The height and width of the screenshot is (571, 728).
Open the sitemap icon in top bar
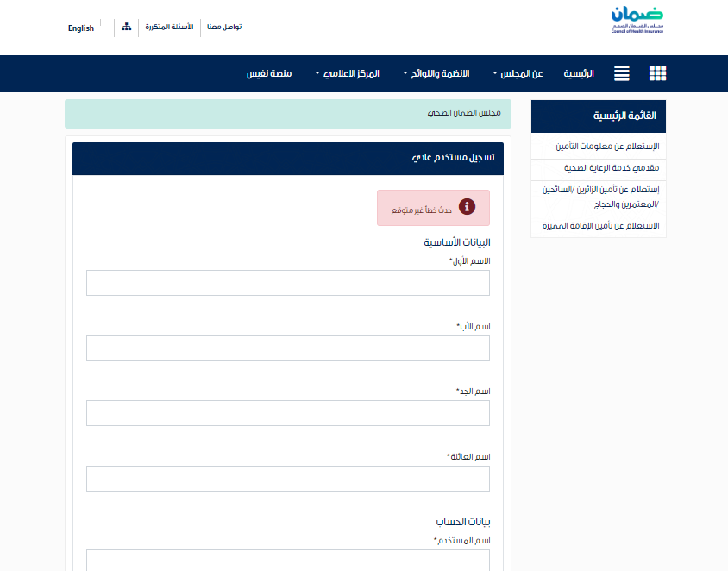click(x=126, y=27)
